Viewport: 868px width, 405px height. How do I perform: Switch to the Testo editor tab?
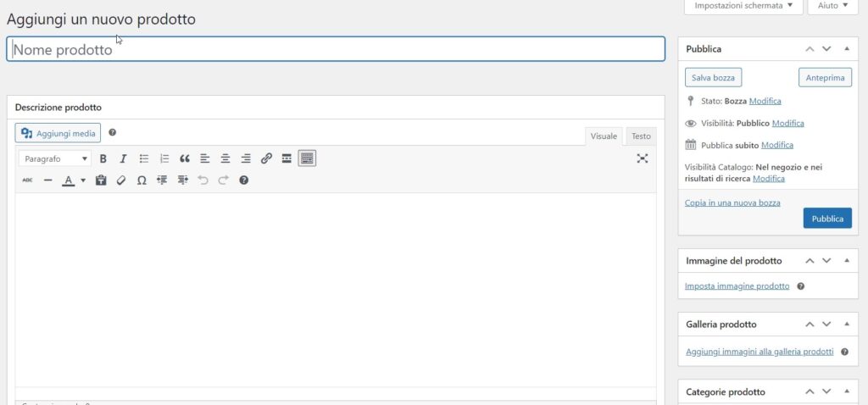click(641, 136)
